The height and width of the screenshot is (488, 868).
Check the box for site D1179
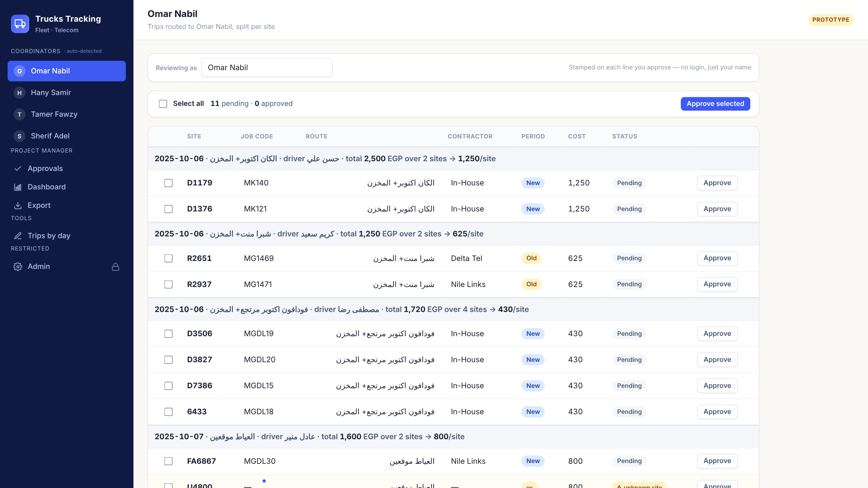point(169,183)
